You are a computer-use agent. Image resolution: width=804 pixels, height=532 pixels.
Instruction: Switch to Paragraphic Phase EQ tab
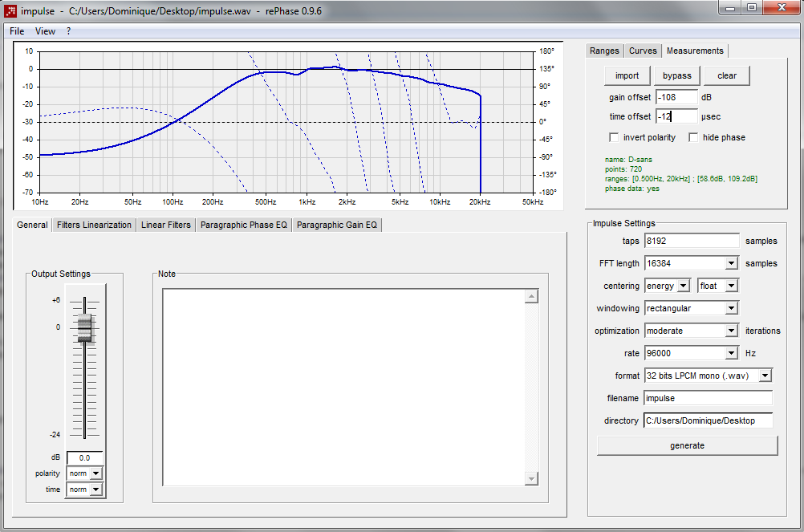pyautogui.click(x=244, y=225)
